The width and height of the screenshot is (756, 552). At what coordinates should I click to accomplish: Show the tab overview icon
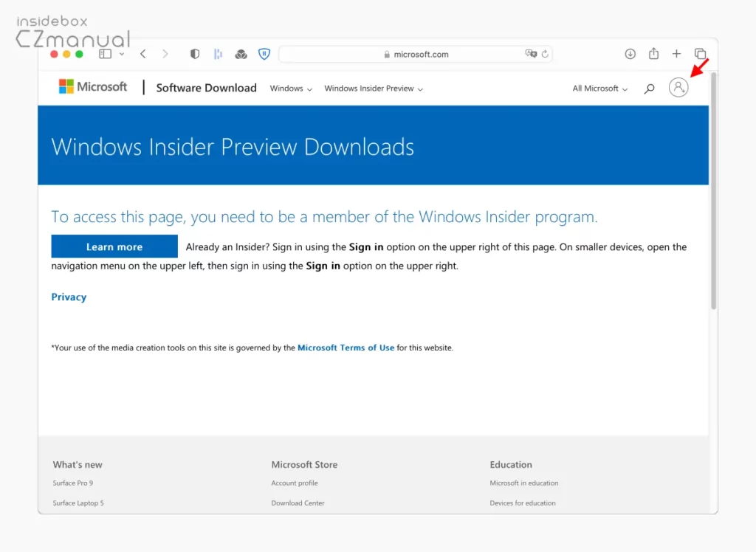pos(700,54)
